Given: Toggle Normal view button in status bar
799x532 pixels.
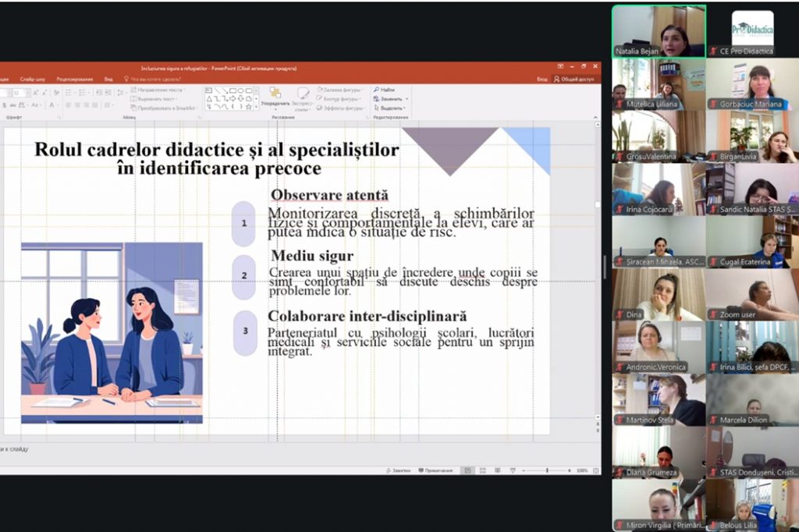Looking at the screenshot, I should [x=467, y=470].
